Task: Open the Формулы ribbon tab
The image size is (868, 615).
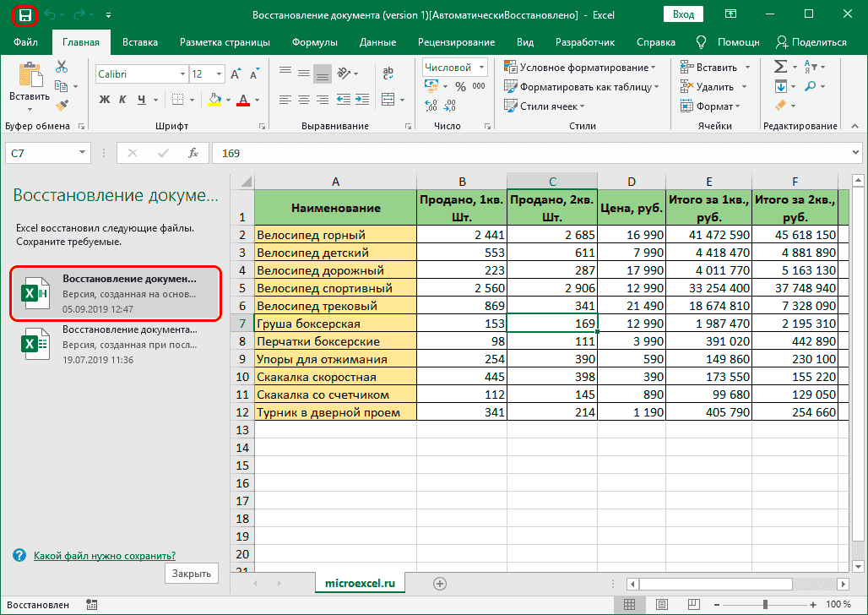Action: pyautogui.click(x=315, y=42)
